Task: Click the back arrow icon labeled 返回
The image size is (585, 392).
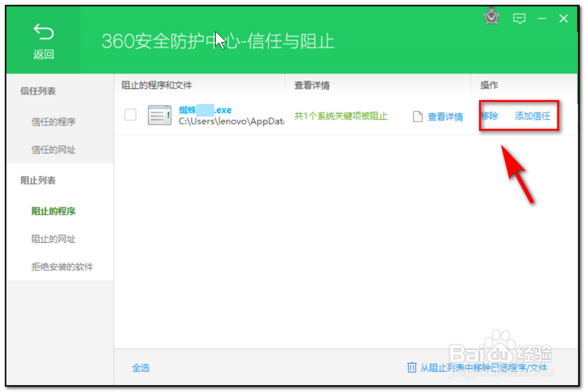Action: (x=44, y=32)
